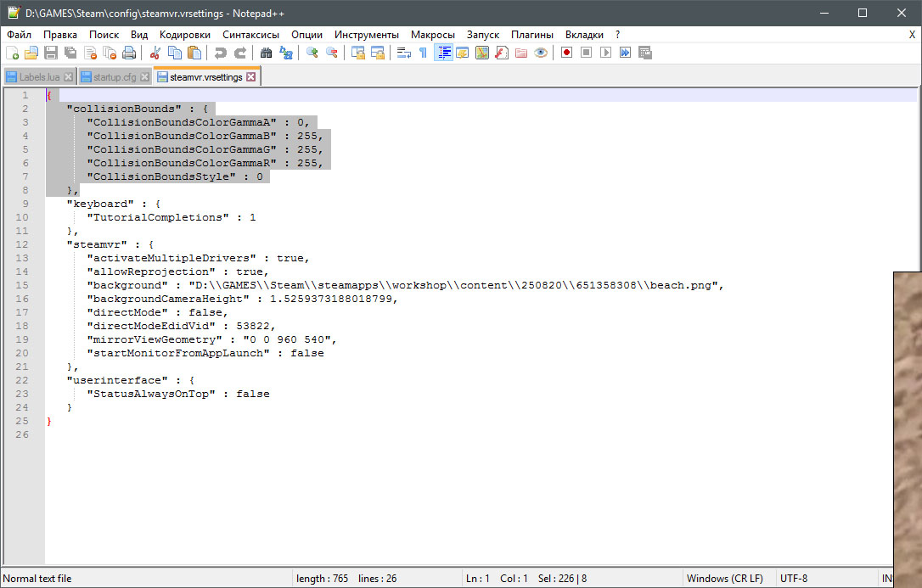Open the Синтаксисы menu
The image size is (922, 588).
pos(250,35)
